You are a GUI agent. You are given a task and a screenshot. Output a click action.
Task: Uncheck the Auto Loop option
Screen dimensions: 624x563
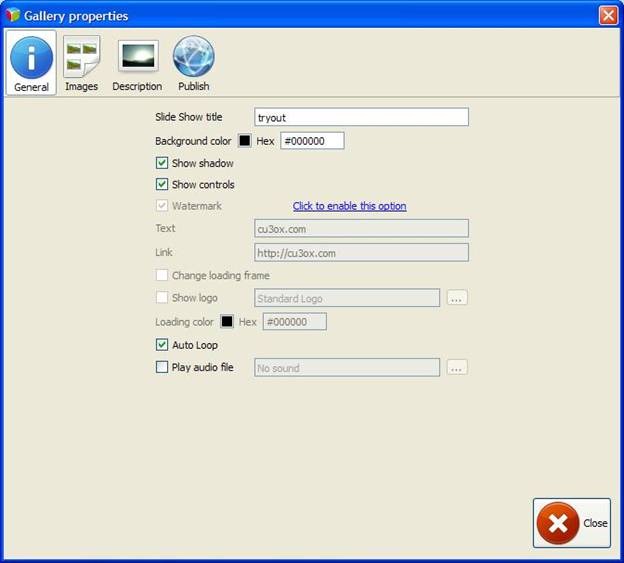click(162, 345)
